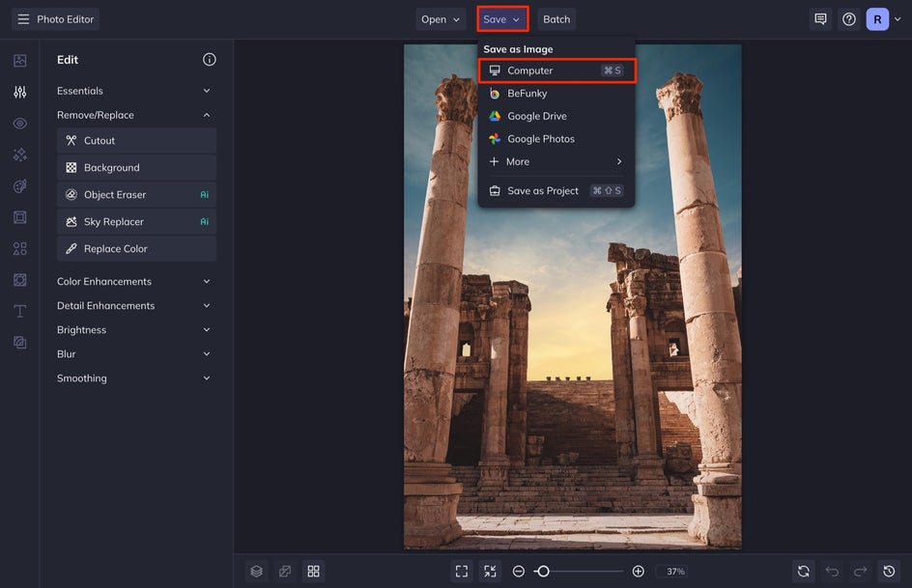Open the Touch Up eye sidebar icon
The image size is (912, 588).
click(x=19, y=124)
